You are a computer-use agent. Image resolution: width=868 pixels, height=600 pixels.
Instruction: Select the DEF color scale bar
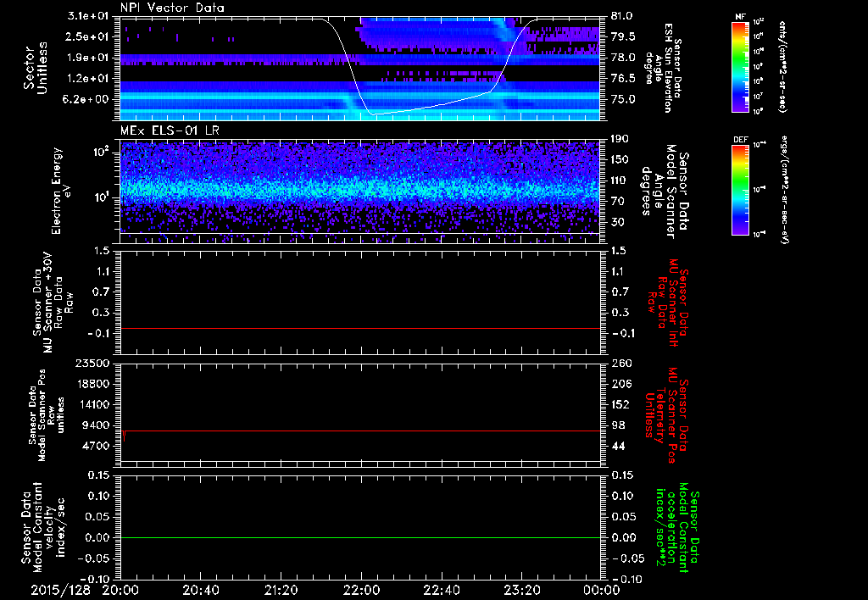tap(740, 190)
